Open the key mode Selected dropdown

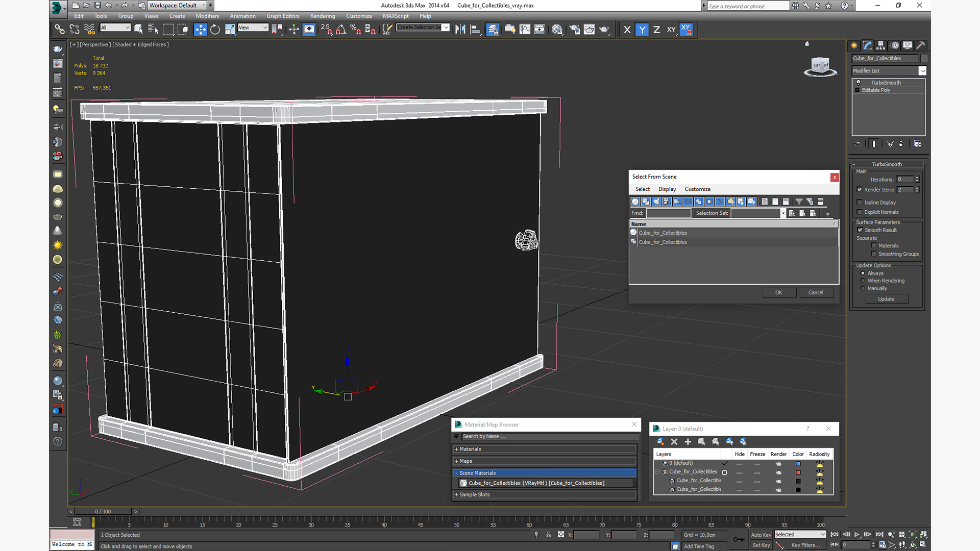pos(800,535)
